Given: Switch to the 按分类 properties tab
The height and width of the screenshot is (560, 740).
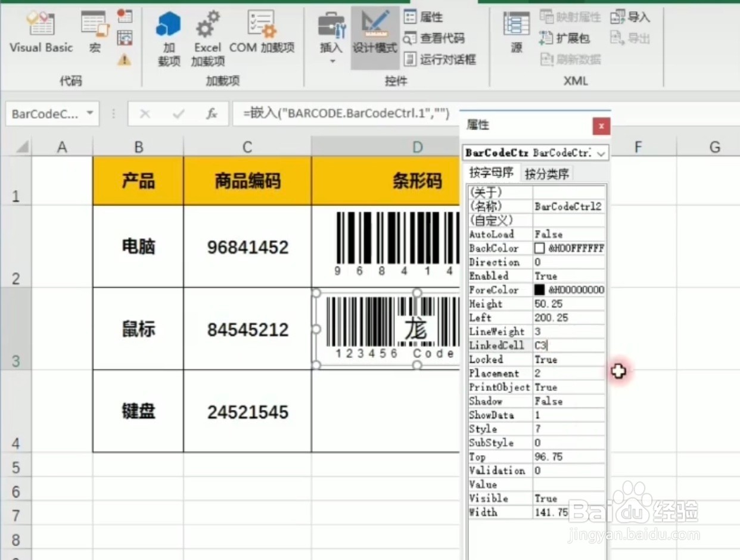Looking at the screenshot, I should pyautogui.click(x=546, y=173).
